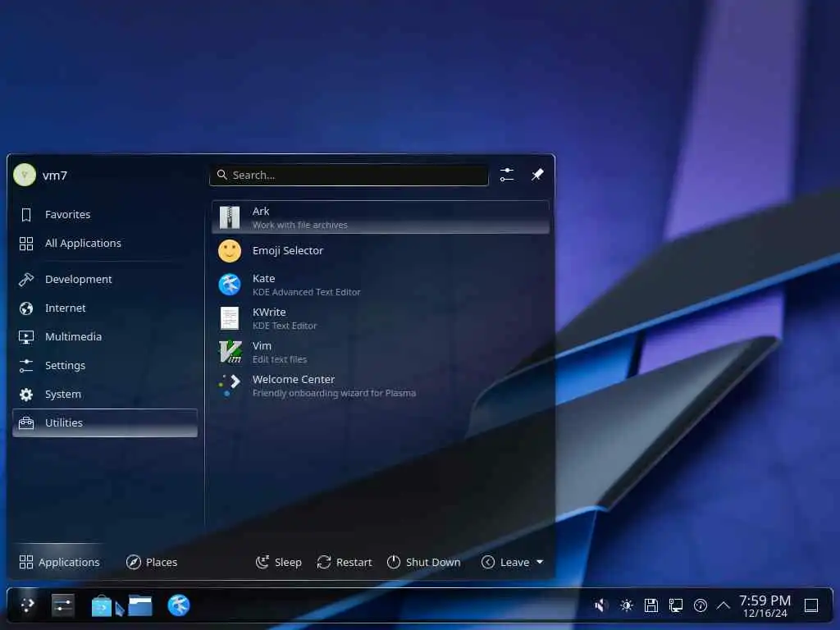840x630 pixels.
Task: Open Discover software store in taskbar
Action: click(x=102, y=606)
